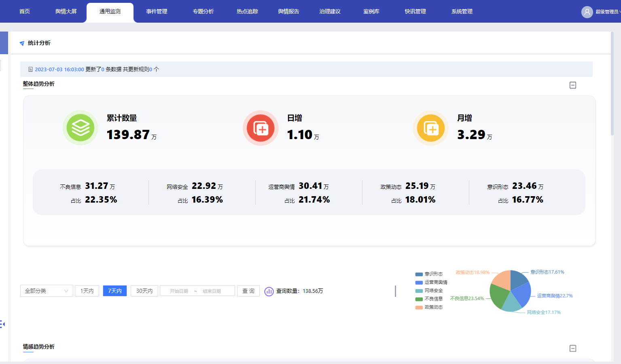Collapse the 整体趋势分析 section

click(573, 85)
